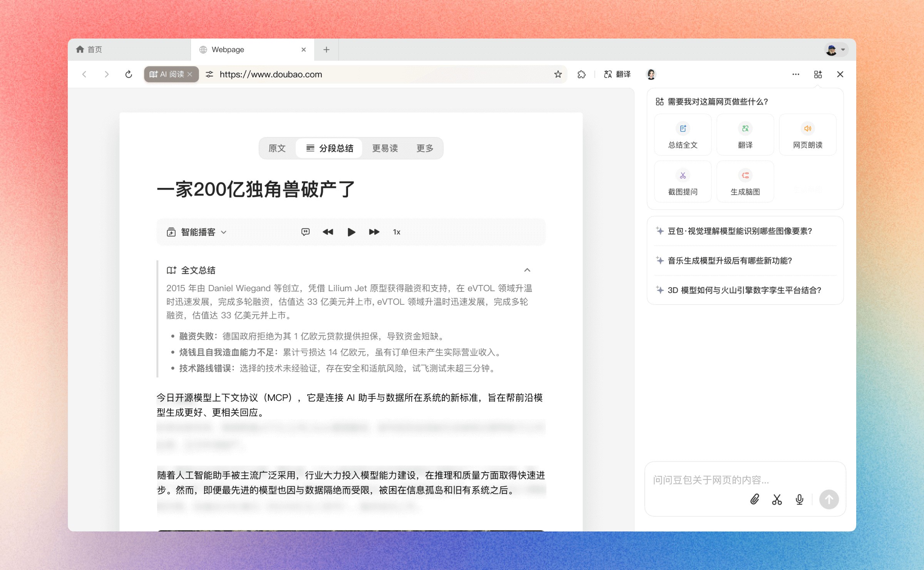Image resolution: width=924 pixels, height=570 pixels.
Task: Open the browser extensions puzzle icon
Action: 581,74
